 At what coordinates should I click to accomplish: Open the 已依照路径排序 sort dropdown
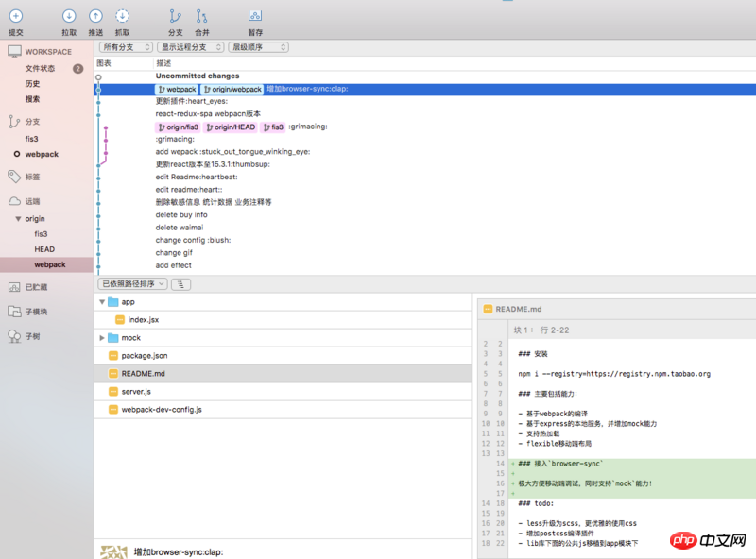pos(132,284)
